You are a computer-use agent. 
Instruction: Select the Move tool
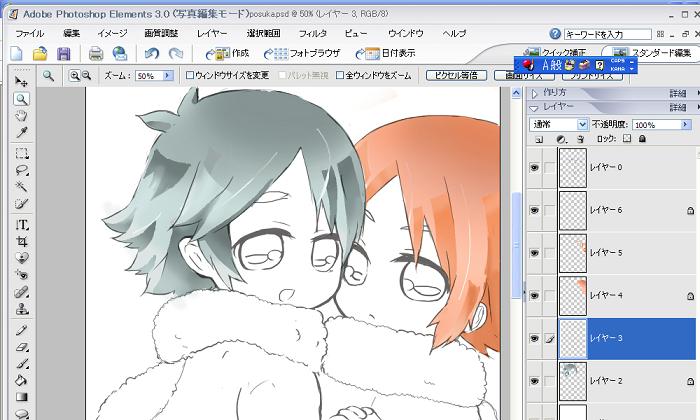tap(21, 81)
